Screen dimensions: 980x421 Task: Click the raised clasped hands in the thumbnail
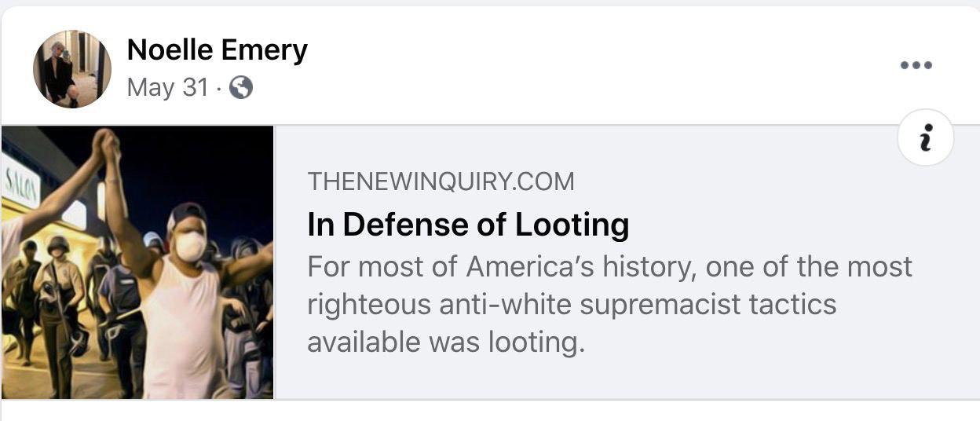106,147
